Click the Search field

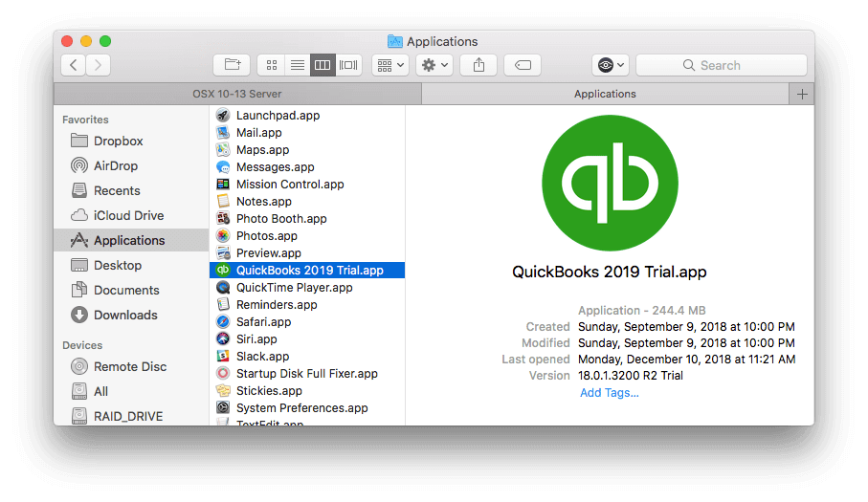(x=722, y=65)
